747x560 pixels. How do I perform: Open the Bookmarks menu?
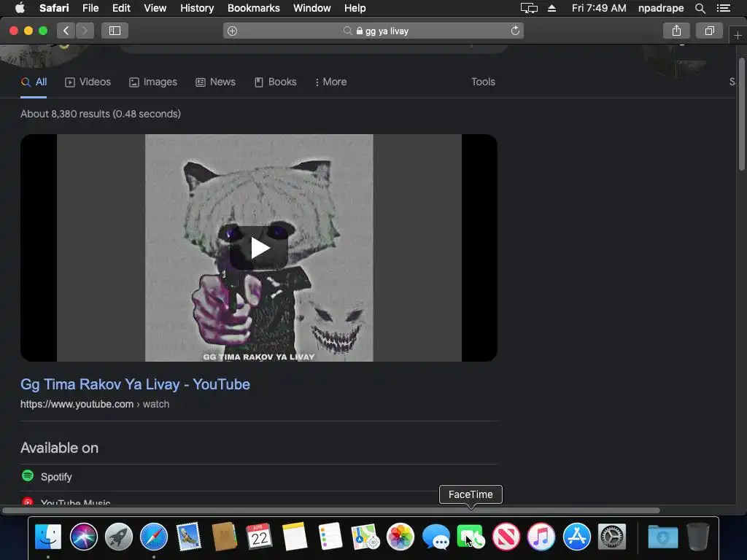pos(253,8)
